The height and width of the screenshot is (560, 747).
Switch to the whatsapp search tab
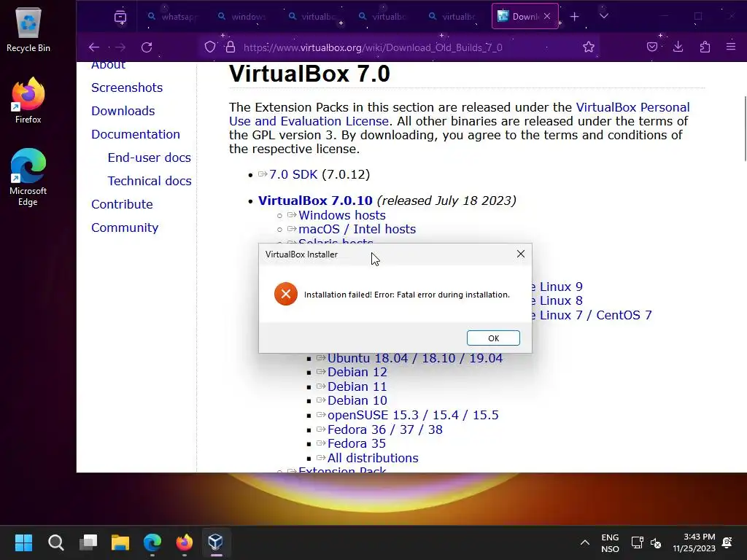point(171,17)
